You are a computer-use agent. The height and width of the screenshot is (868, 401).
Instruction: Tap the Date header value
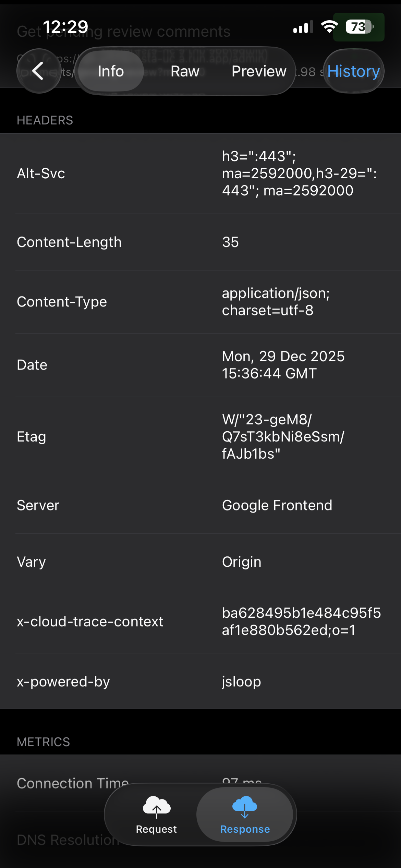(283, 365)
